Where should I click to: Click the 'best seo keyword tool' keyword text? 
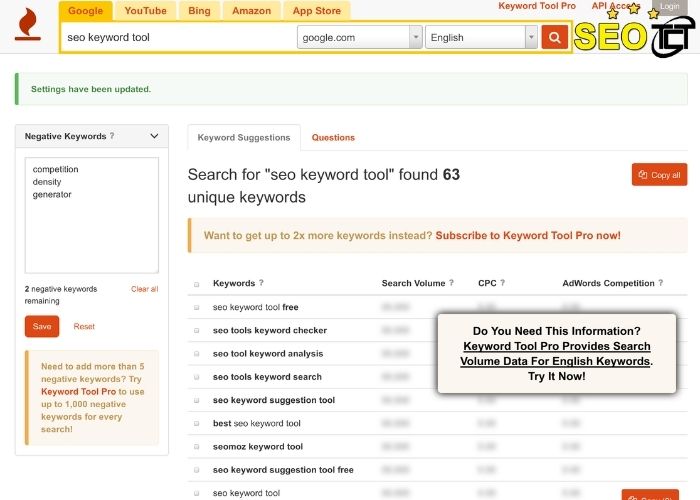[257, 423]
